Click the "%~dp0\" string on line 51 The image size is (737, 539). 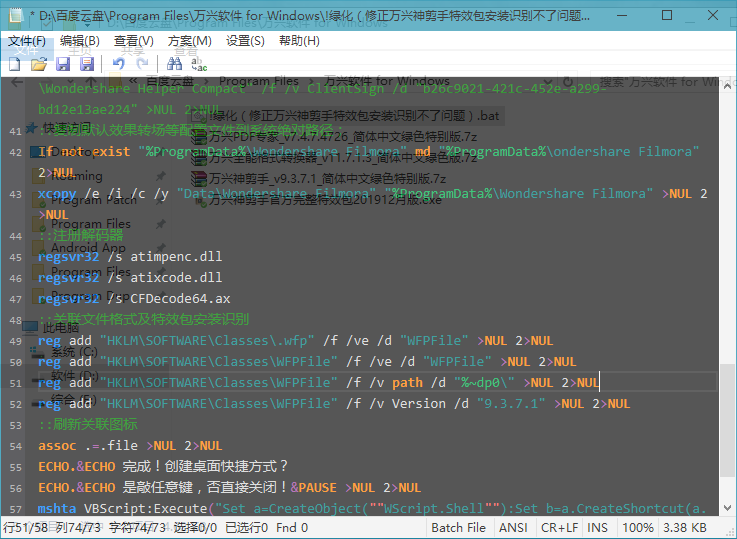point(485,383)
